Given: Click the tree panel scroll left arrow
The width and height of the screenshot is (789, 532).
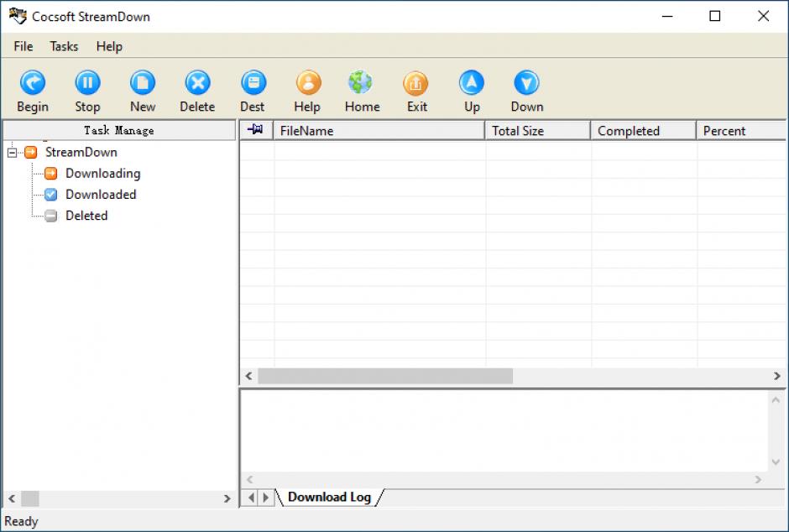Looking at the screenshot, I should pyautogui.click(x=12, y=498).
